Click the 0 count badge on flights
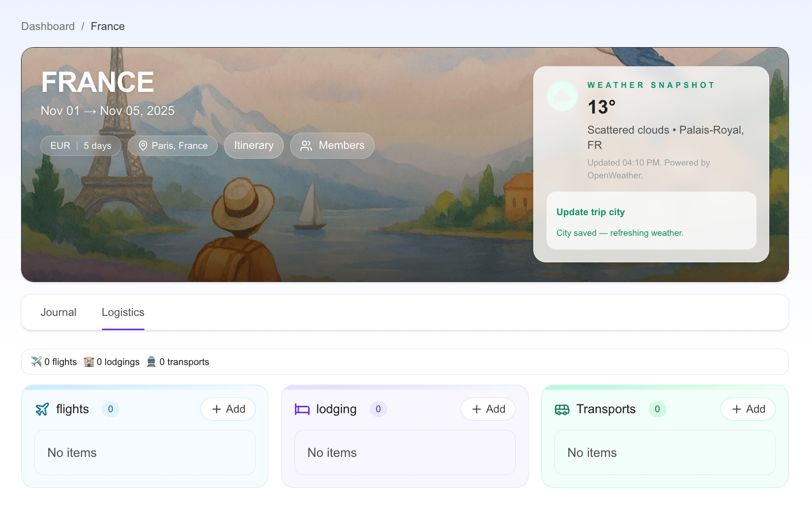Image resolution: width=812 pixels, height=507 pixels. click(x=111, y=409)
